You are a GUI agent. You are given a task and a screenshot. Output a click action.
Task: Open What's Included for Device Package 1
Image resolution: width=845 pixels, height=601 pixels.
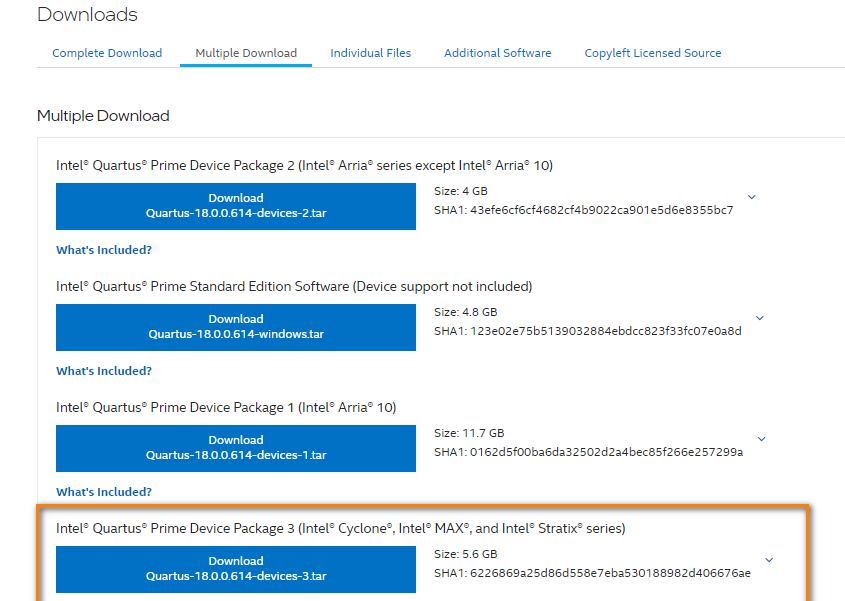click(x=103, y=491)
